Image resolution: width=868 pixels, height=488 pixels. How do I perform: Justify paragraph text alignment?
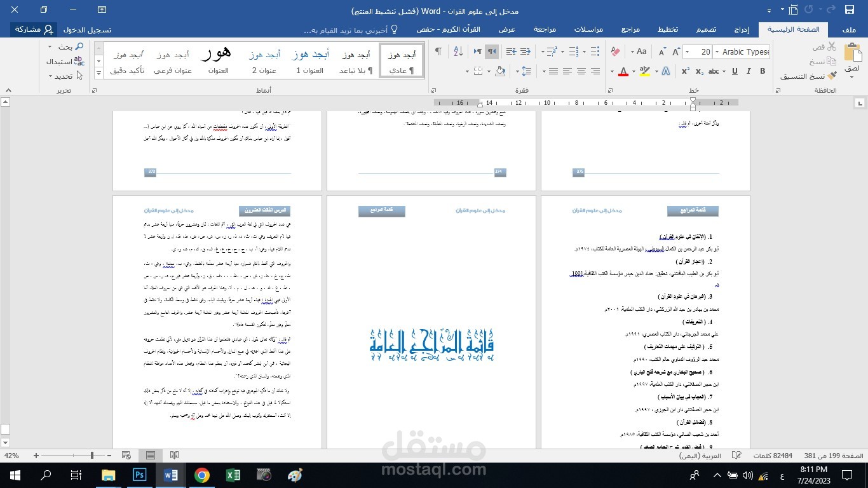(553, 71)
